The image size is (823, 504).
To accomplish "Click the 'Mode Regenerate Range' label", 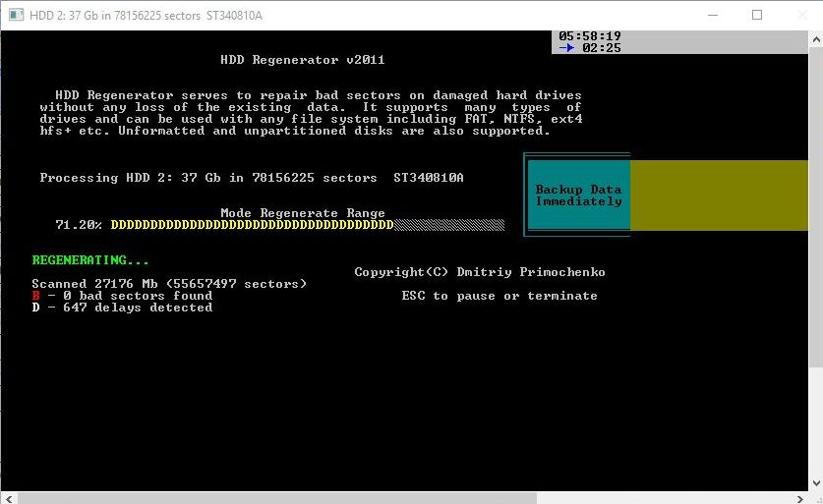I will point(303,213).
